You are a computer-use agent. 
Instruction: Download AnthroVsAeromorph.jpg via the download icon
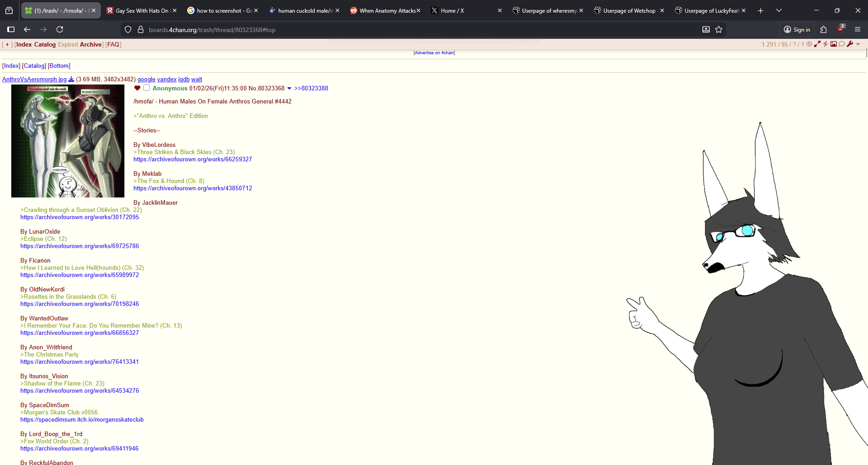71,79
